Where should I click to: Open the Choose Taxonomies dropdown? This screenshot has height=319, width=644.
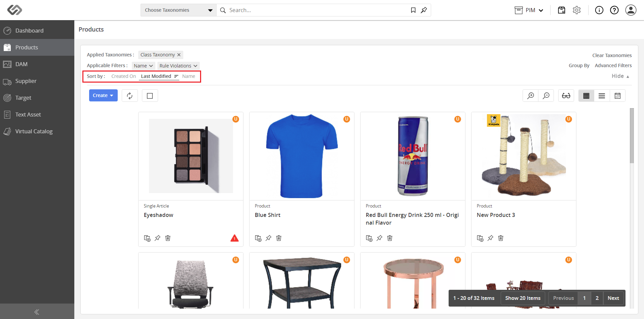[179, 10]
